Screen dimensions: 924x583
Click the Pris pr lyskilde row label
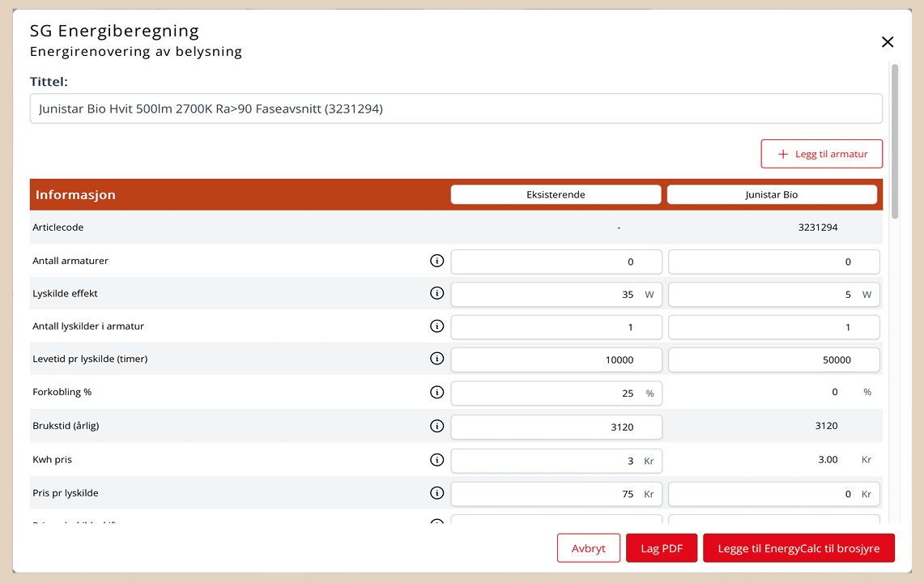click(66, 493)
